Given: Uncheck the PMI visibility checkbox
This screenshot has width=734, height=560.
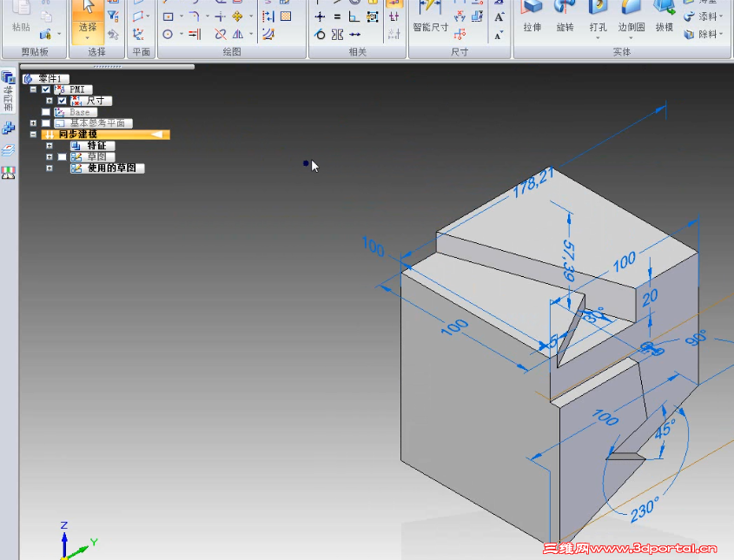Looking at the screenshot, I should pyautogui.click(x=45, y=89).
